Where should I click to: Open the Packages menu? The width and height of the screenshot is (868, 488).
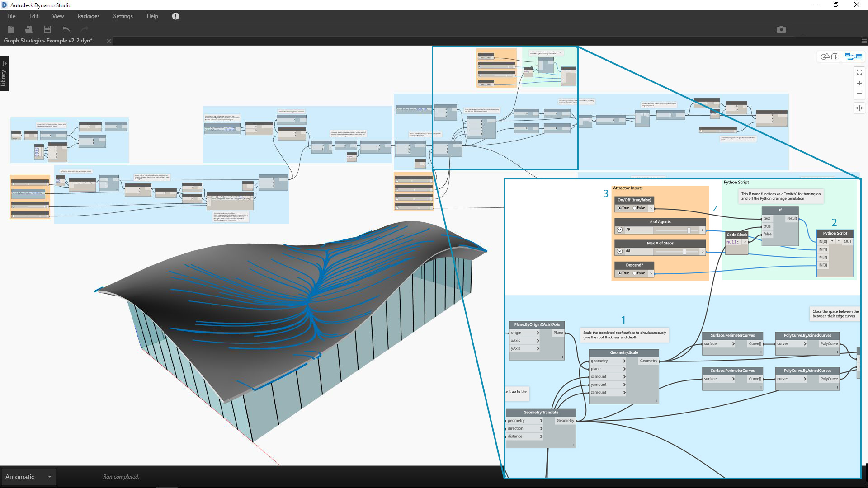(x=88, y=16)
